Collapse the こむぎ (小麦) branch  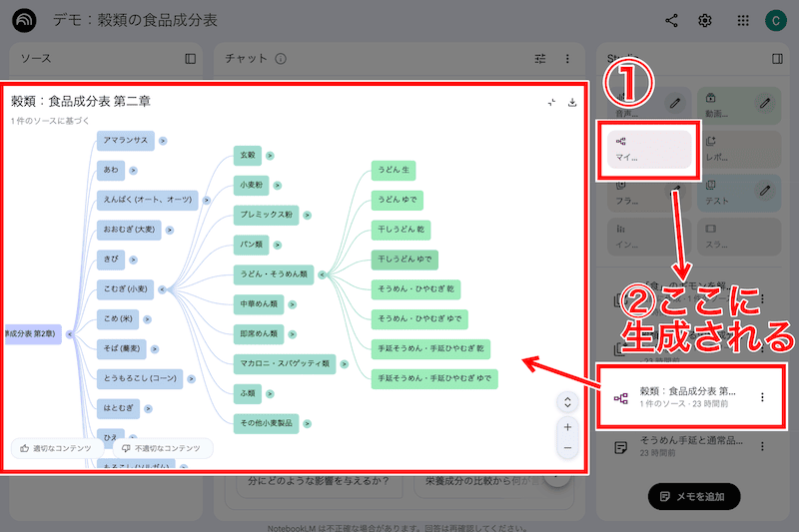[162, 289]
